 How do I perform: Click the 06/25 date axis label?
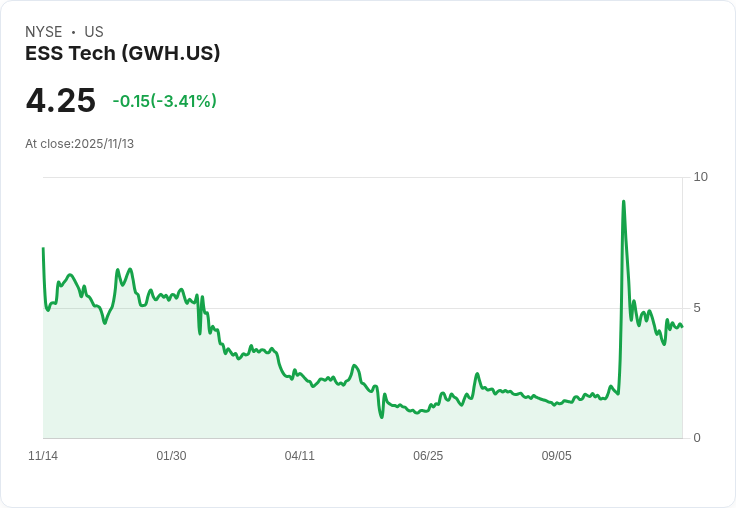click(x=428, y=456)
